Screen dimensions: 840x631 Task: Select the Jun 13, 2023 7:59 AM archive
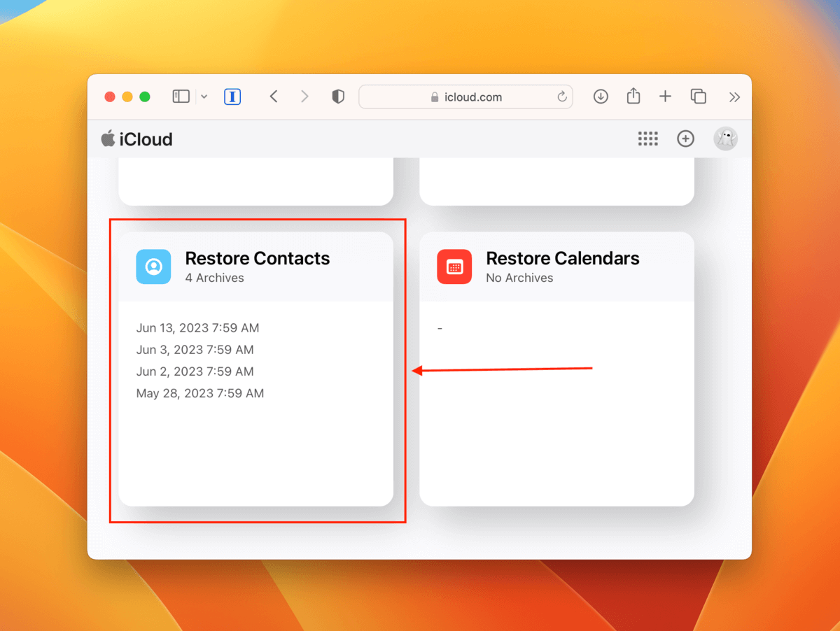(197, 327)
